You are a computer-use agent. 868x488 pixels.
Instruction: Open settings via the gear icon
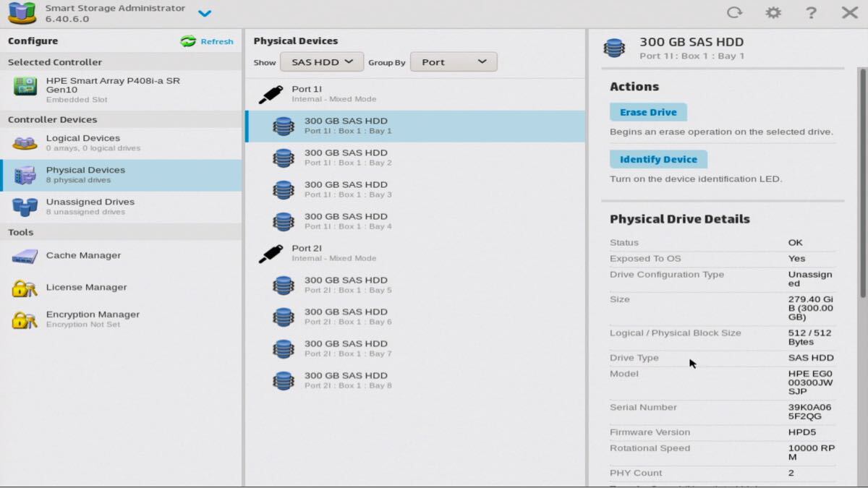coord(773,13)
